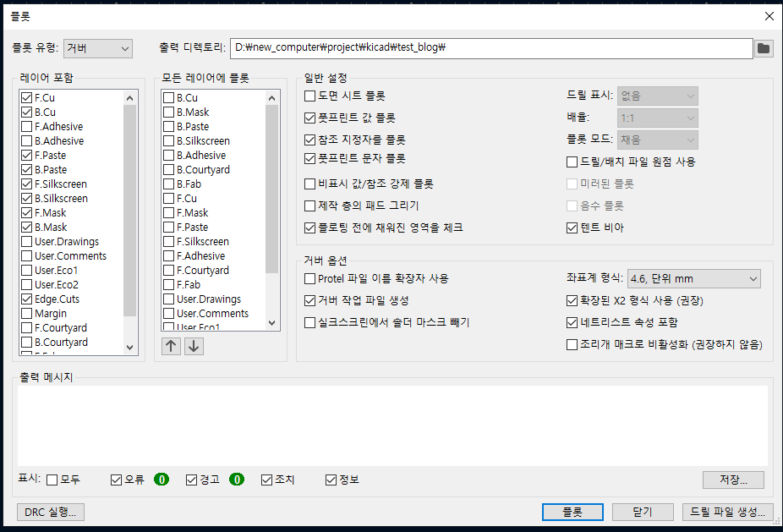This screenshot has height=532, width=783.
Task: Open the disabled 배율 1:1 dropdown
Action: click(657, 118)
